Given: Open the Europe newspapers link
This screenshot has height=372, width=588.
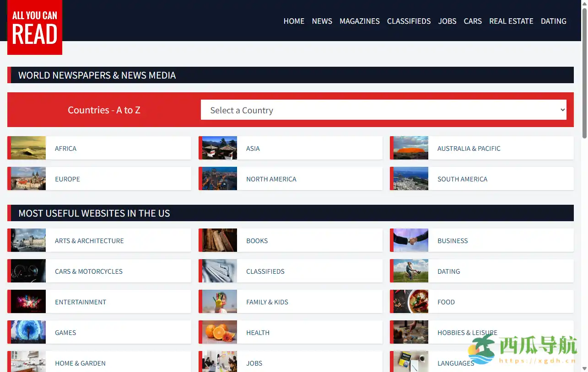Looking at the screenshot, I should click(x=67, y=179).
